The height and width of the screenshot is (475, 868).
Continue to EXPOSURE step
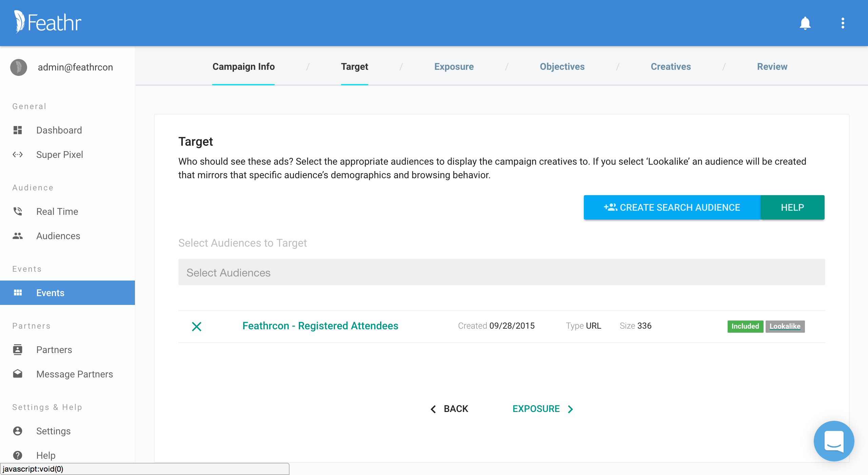pos(536,409)
